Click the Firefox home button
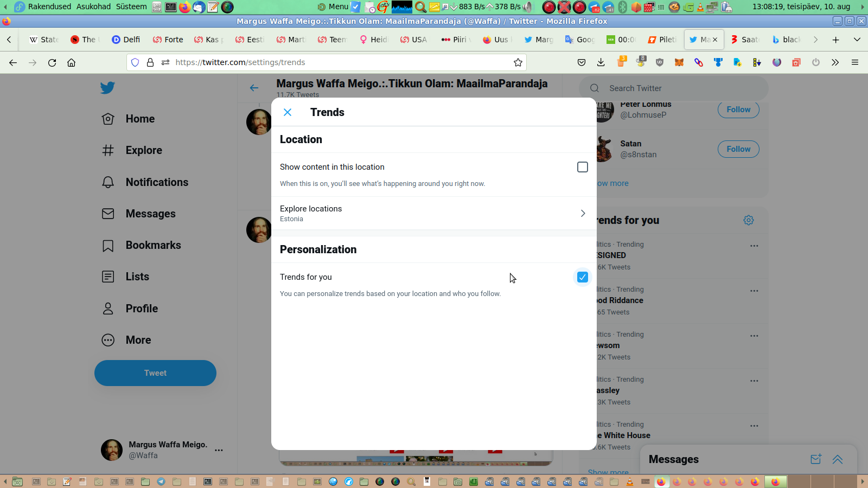 (71, 62)
